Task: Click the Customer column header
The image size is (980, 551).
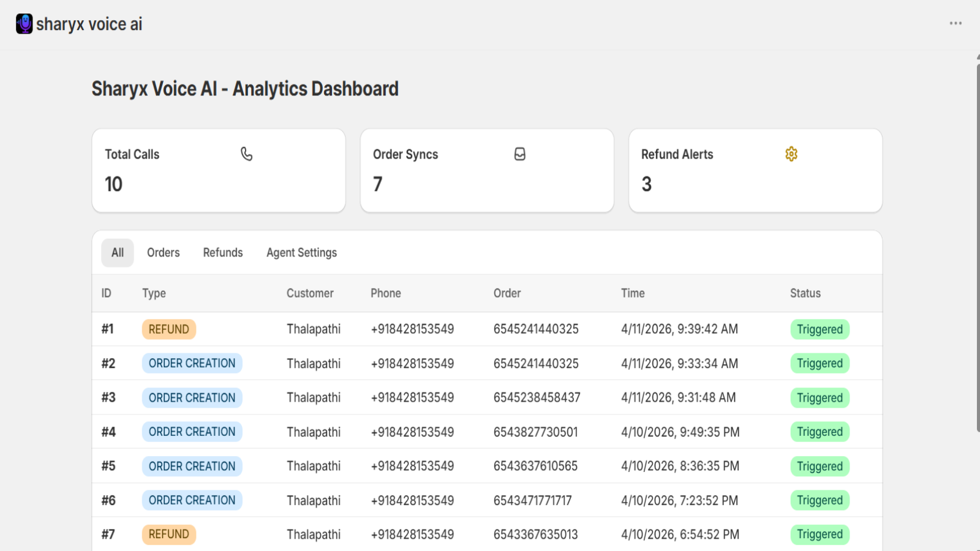Action: (x=310, y=293)
